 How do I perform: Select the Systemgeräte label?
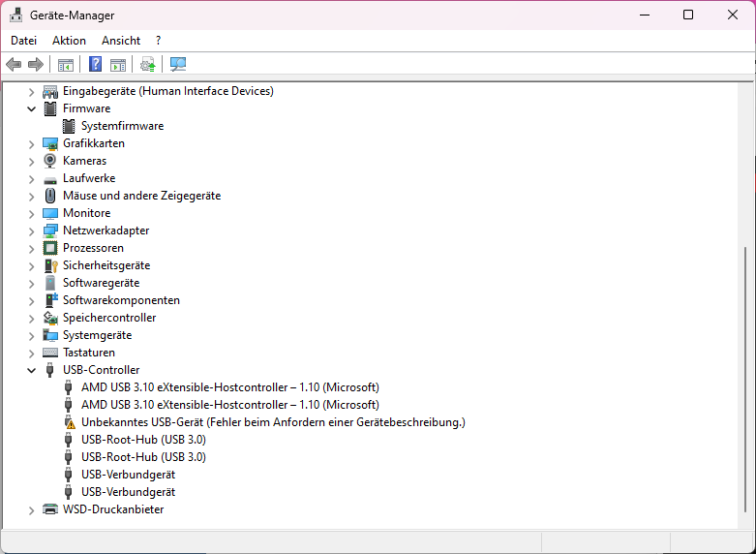click(x=98, y=335)
